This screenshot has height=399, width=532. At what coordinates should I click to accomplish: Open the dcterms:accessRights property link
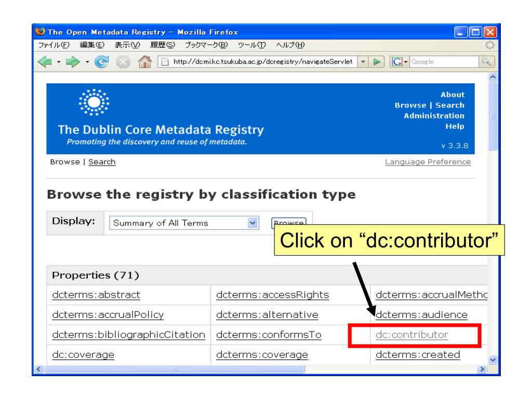coord(272,295)
